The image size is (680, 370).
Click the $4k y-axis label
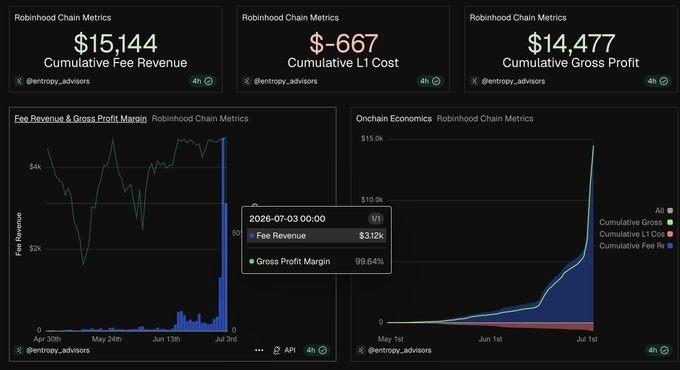[35, 167]
